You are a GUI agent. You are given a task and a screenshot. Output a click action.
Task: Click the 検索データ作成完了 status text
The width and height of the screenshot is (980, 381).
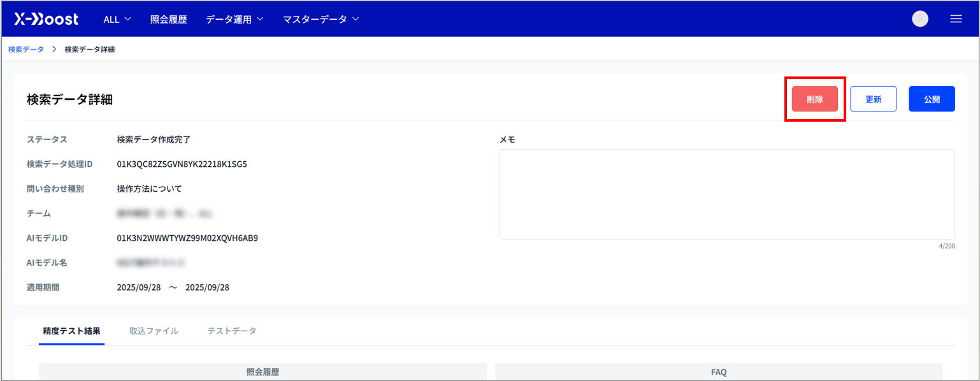tap(154, 140)
